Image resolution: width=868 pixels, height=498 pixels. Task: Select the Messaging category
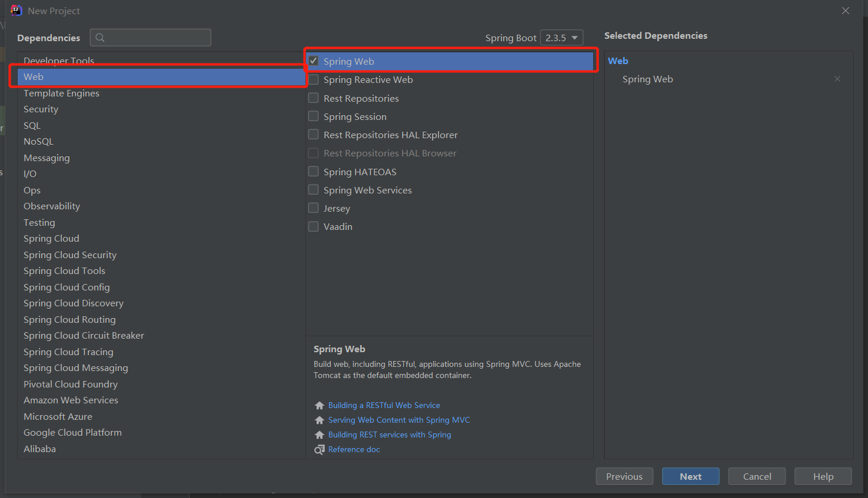coord(161,158)
